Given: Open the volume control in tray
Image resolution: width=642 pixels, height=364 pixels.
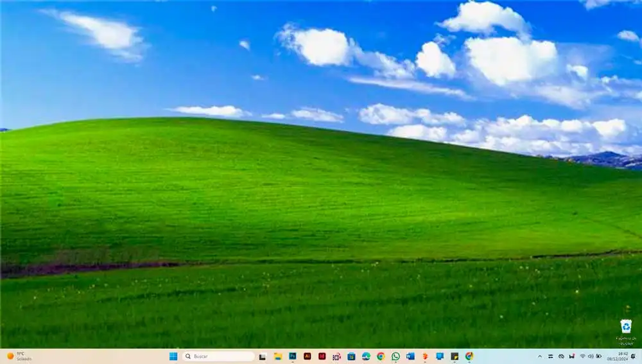Looking at the screenshot, I should 591,357.
